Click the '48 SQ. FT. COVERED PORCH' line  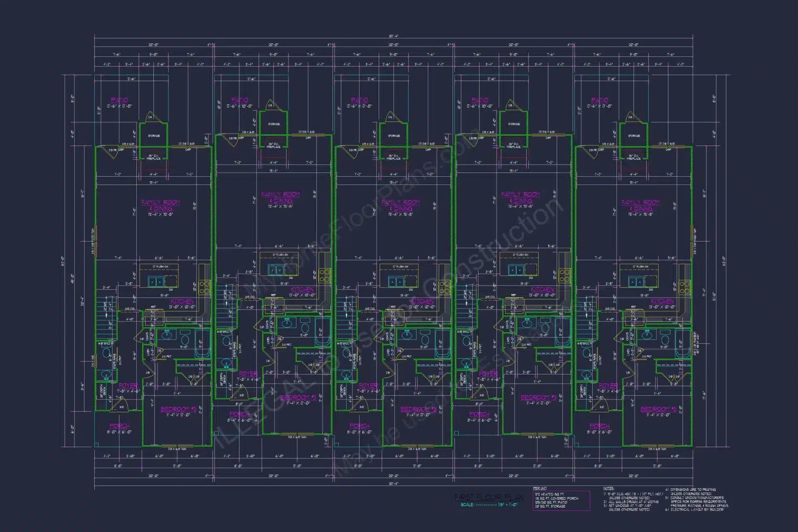(557, 498)
